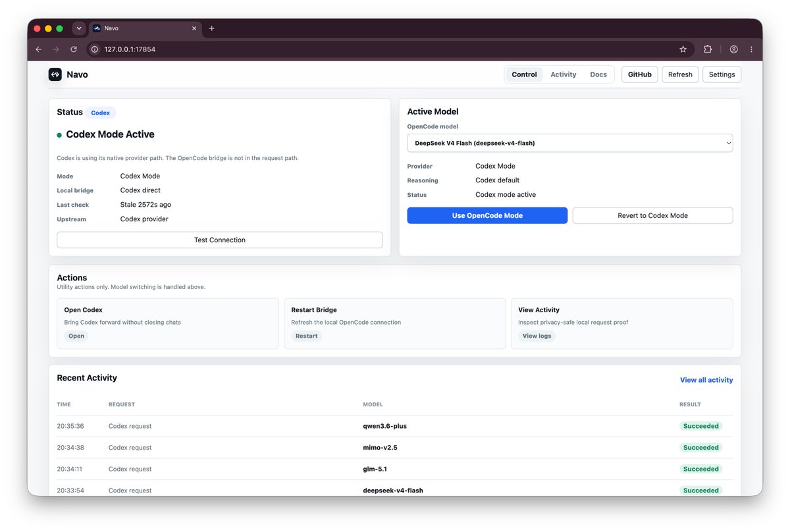Click the Codex default reasoning value
790x532 pixels.
coord(498,180)
